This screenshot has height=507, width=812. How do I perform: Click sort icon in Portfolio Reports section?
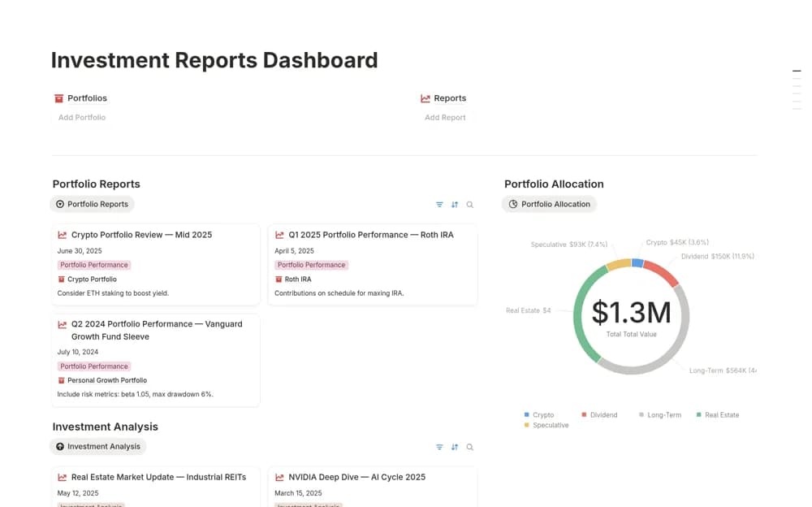tap(454, 205)
